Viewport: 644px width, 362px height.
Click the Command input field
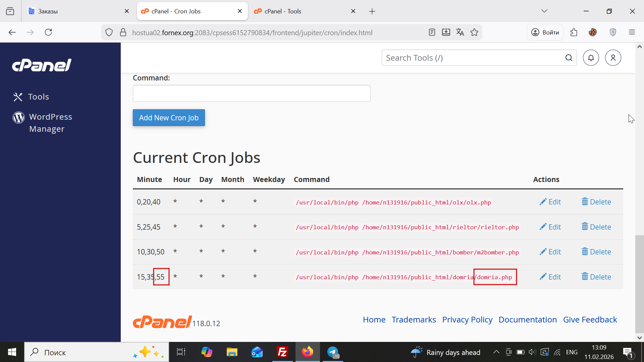click(x=252, y=94)
